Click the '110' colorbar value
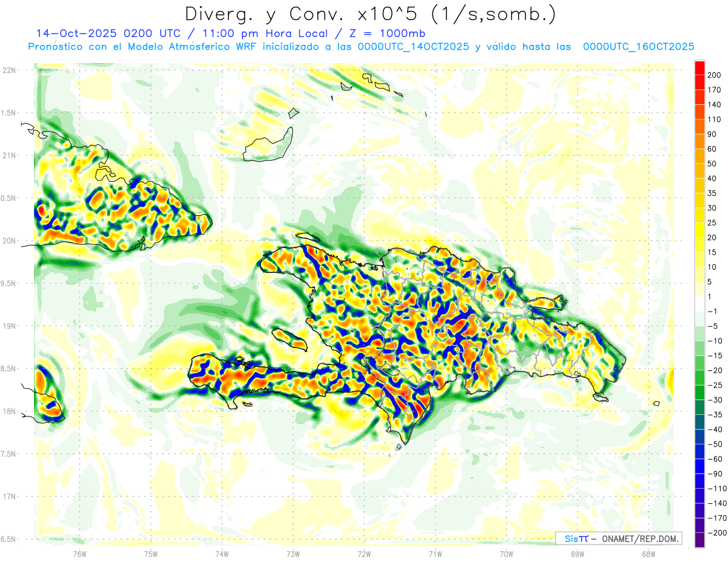Image resolution: width=728 pixels, height=562 pixels. click(x=715, y=119)
